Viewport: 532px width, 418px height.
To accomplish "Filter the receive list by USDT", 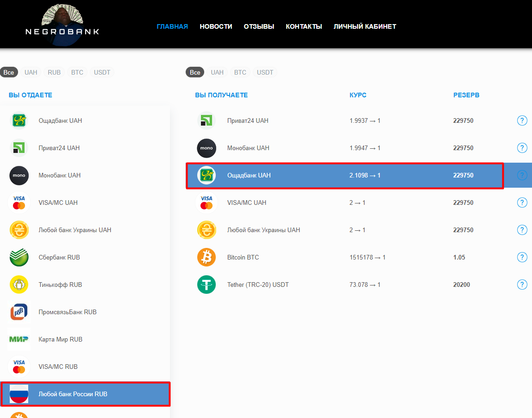I will 265,72.
